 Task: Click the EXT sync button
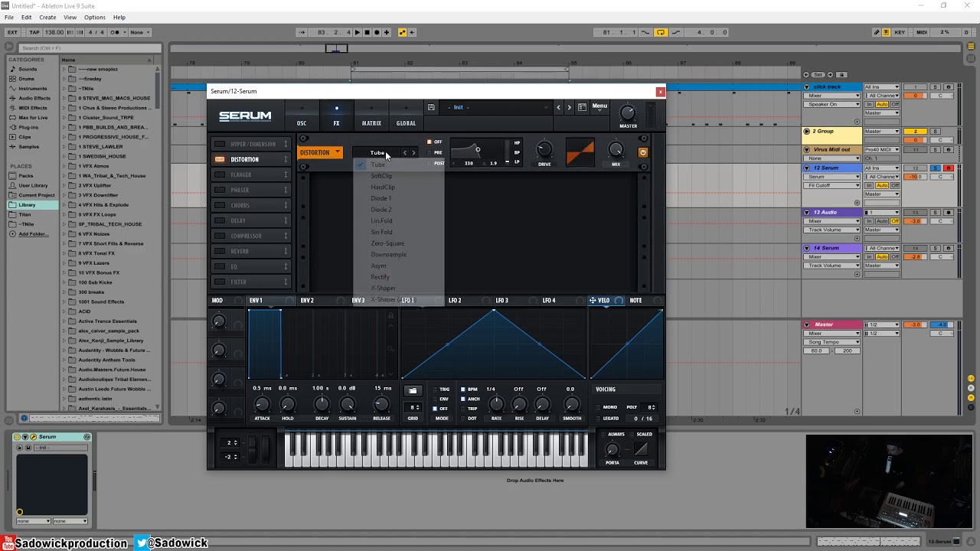click(12, 32)
